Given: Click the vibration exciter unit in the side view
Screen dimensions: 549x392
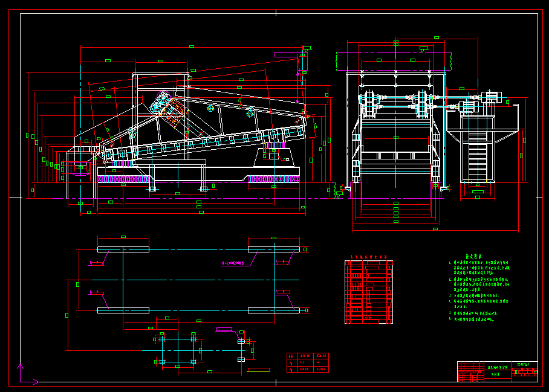Looking at the screenshot, I should pos(167,108).
